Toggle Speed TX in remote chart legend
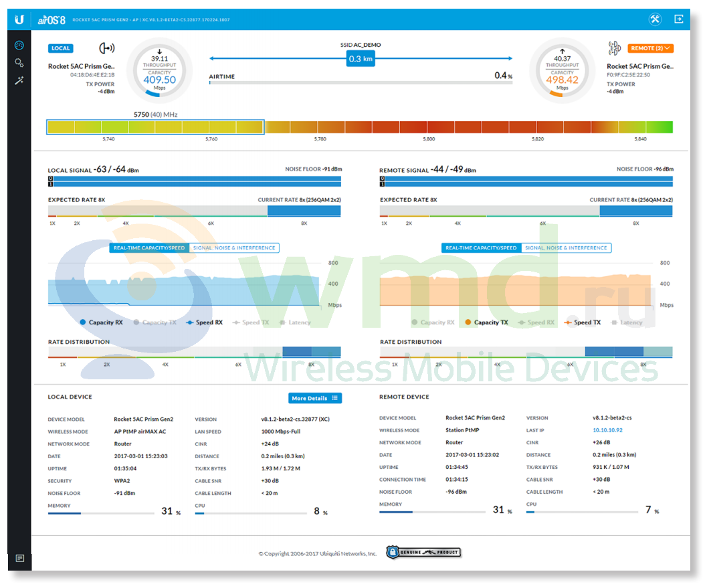The image size is (707, 588). click(x=583, y=322)
